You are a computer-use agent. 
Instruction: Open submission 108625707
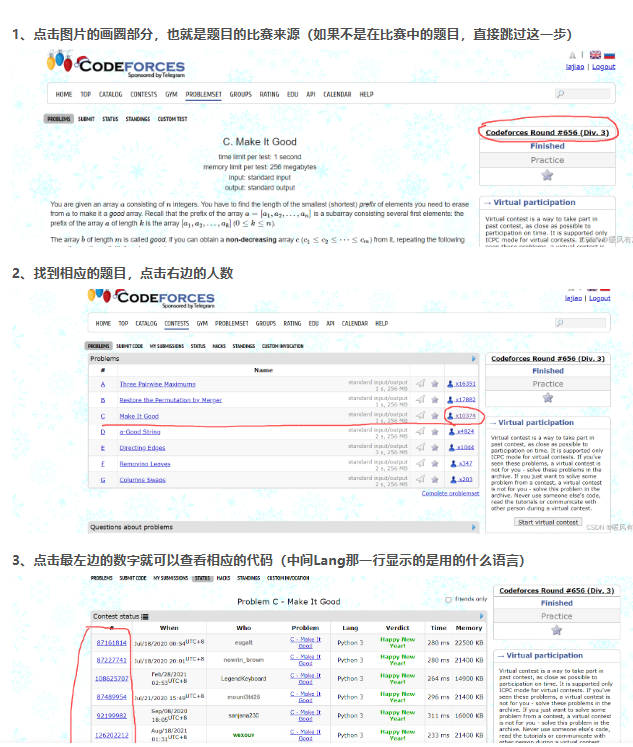click(111, 678)
